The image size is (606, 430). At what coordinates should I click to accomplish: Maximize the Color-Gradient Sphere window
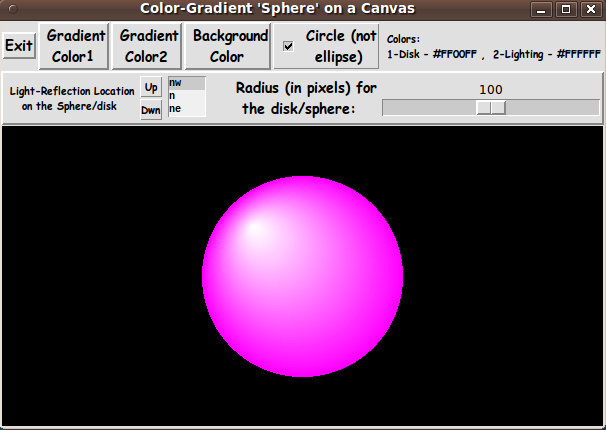tap(566, 9)
